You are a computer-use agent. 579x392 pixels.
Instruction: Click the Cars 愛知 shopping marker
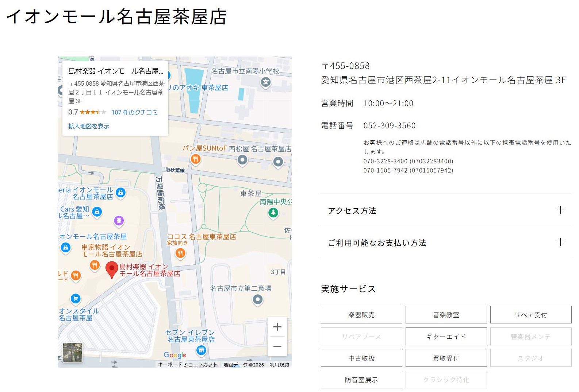97,212
